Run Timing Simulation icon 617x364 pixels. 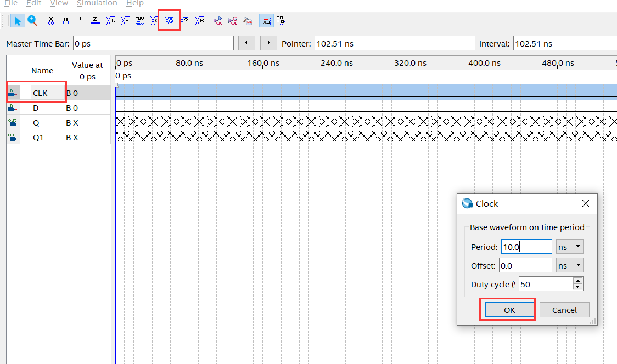click(x=233, y=21)
